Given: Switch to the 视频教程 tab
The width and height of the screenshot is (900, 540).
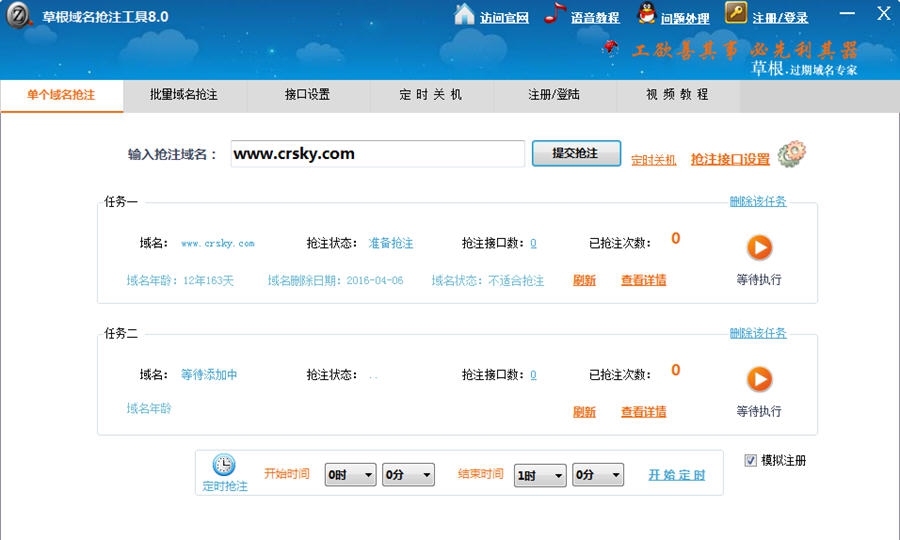Looking at the screenshot, I should 677,95.
